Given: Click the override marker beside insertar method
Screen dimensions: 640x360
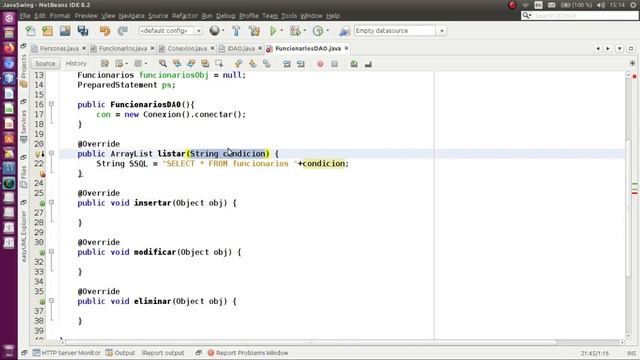Looking at the screenshot, I should tap(42, 203).
